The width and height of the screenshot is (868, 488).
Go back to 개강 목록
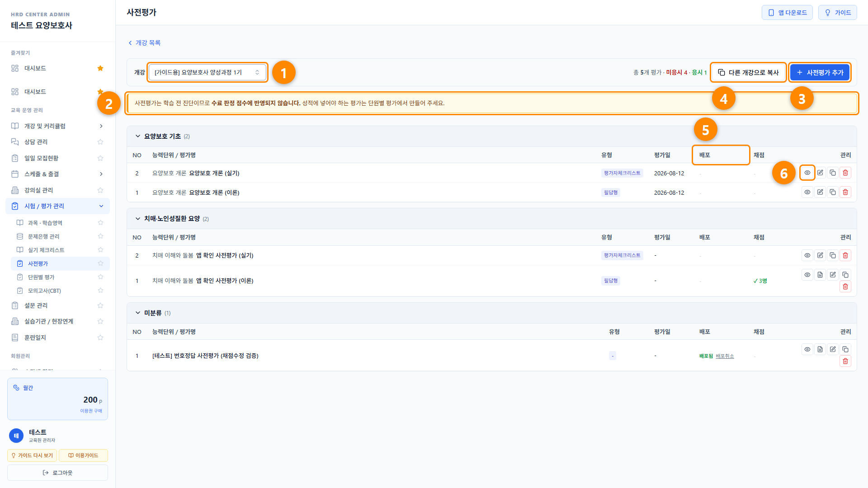click(144, 43)
